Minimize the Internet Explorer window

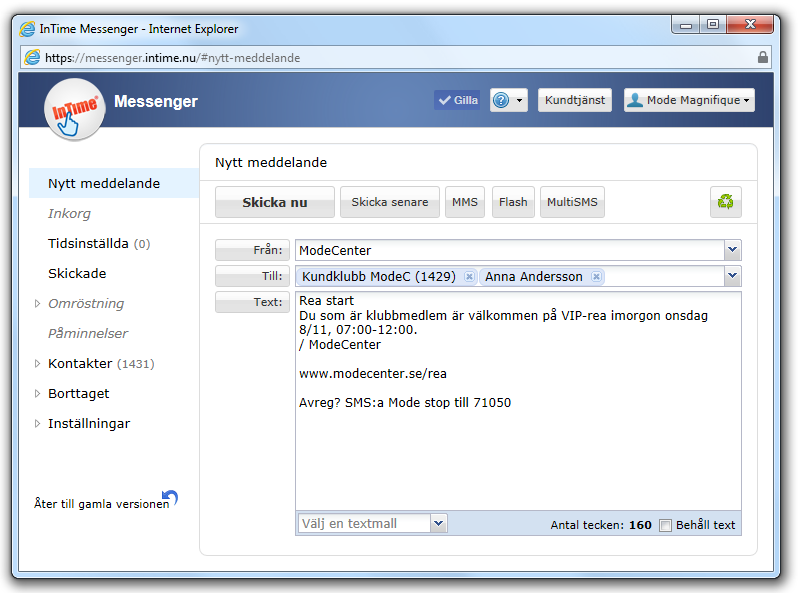(685, 24)
